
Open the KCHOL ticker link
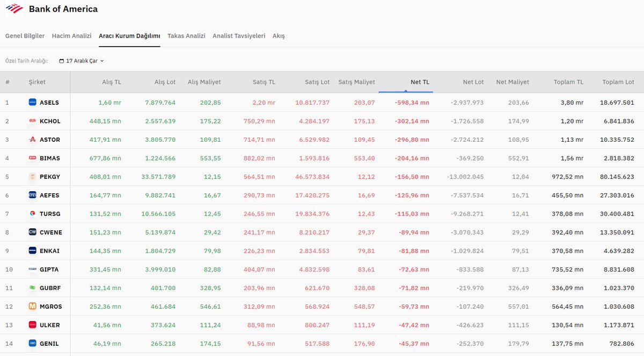[x=50, y=121]
